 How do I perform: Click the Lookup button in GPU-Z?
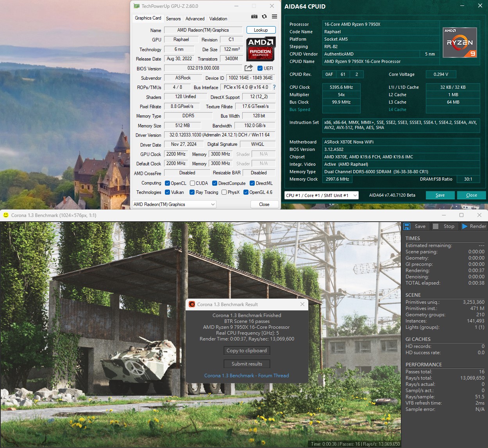[x=261, y=30]
